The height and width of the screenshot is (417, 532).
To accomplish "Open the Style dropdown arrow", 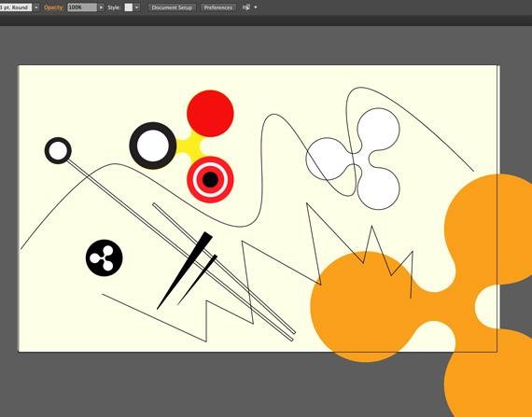I will pos(136,7).
